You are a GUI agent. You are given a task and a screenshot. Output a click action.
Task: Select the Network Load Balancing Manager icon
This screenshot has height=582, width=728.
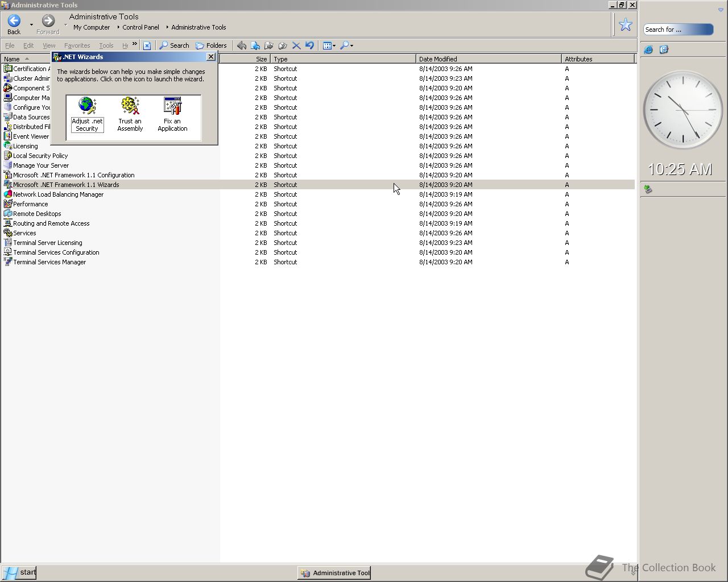pos(8,194)
